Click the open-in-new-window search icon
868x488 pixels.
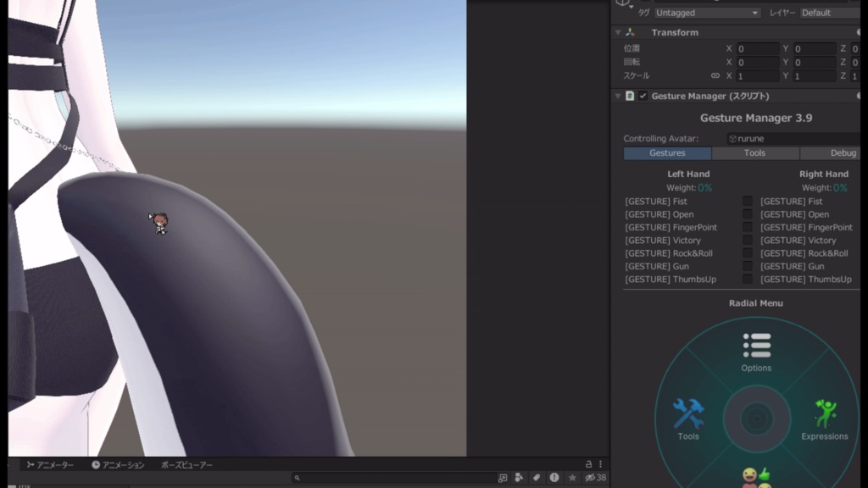pyautogui.click(x=503, y=478)
